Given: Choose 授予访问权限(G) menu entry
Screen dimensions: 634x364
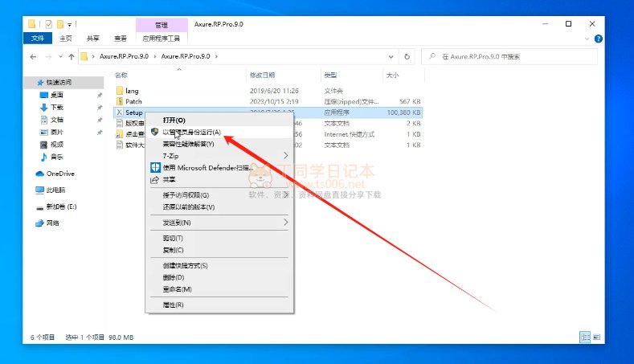Looking at the screenshot, I should pos(219,195).
